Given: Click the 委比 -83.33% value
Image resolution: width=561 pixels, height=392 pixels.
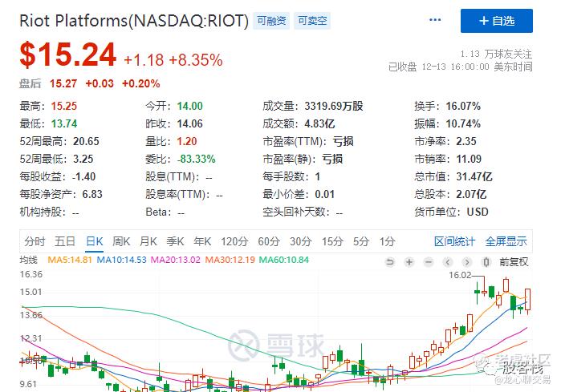Looking at the screenshot, I should [x=197, y=159].
